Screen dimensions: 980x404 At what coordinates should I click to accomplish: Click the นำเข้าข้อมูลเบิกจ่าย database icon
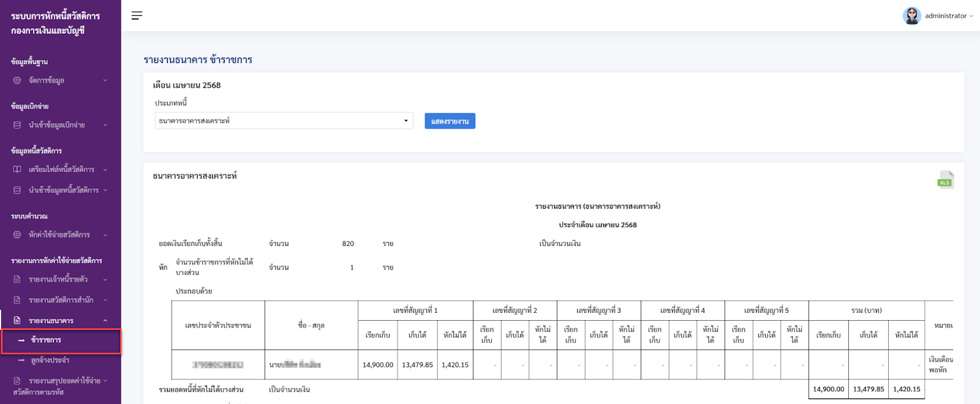pos(17,125)
